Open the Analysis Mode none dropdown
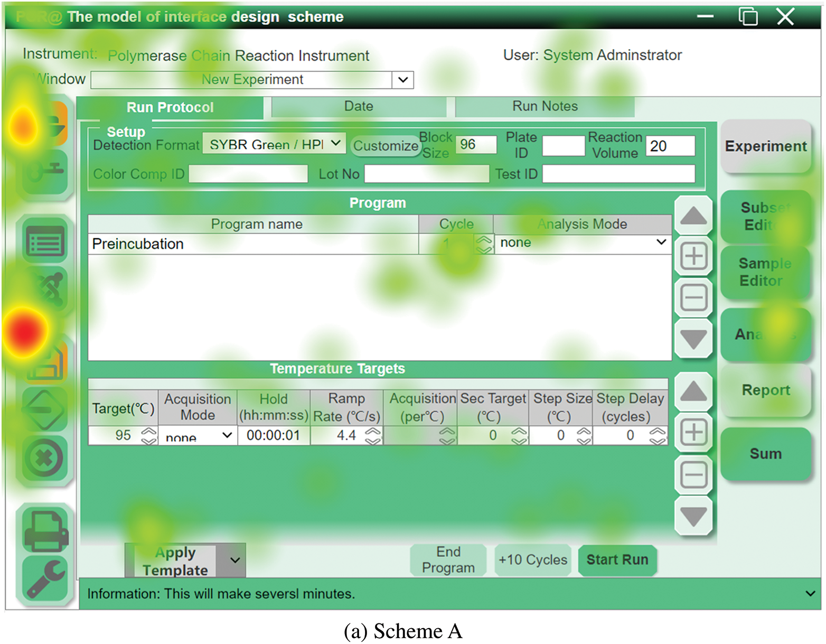Viewport: 826px width, 644px height. coord(661,242)
